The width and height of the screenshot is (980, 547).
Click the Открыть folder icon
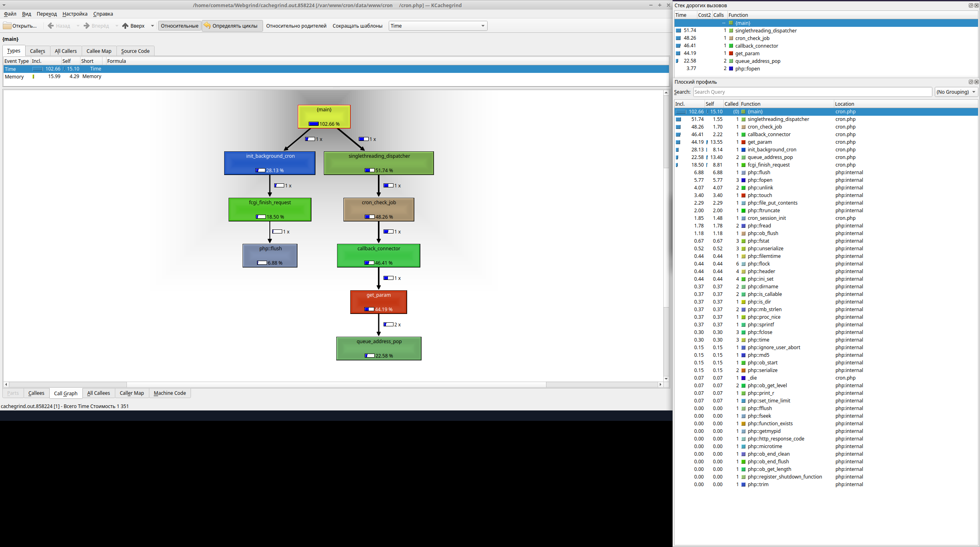[7, 26]
